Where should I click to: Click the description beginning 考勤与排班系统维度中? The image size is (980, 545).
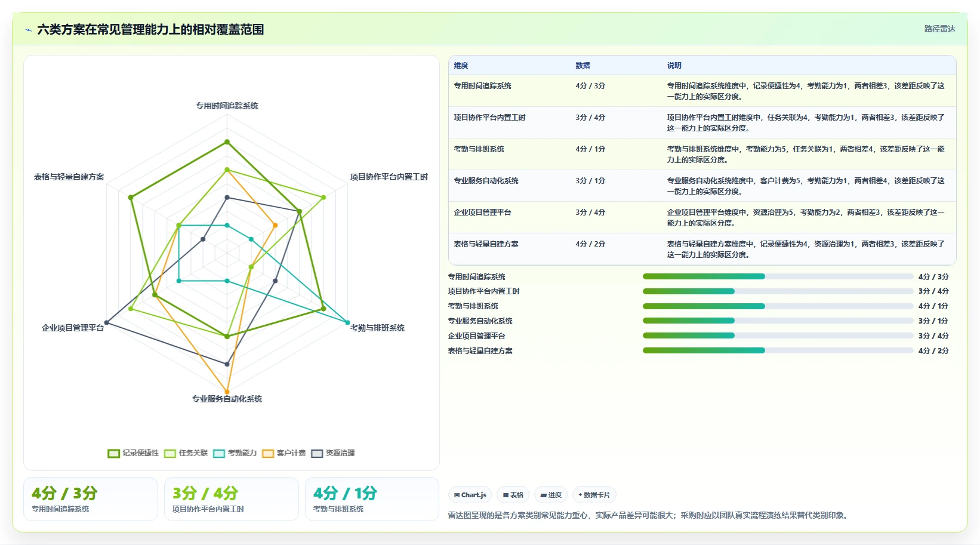[x=806, y=155]
